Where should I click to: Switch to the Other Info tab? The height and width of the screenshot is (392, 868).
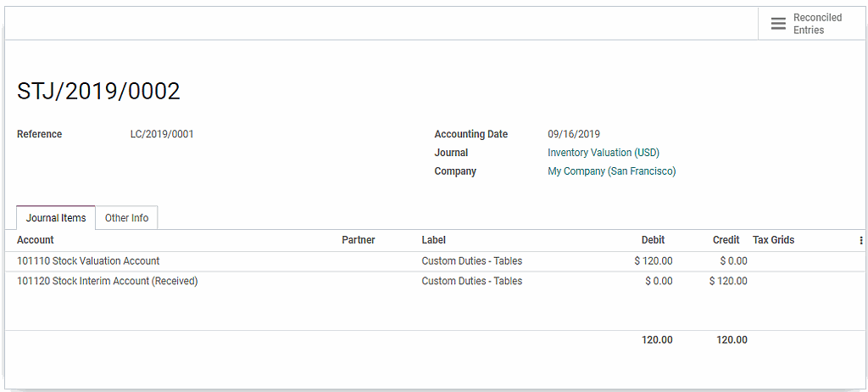(x=126, y=218)
